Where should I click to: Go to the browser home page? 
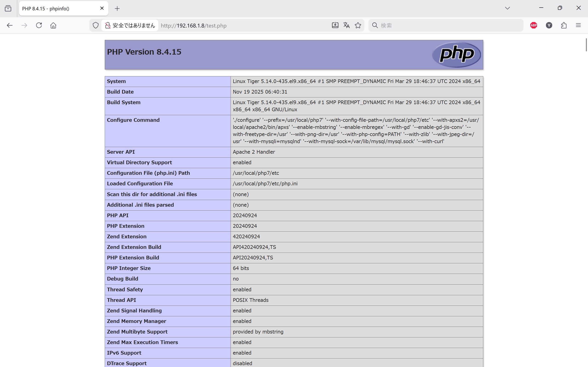pyautogui.click(x=53, y=25)
